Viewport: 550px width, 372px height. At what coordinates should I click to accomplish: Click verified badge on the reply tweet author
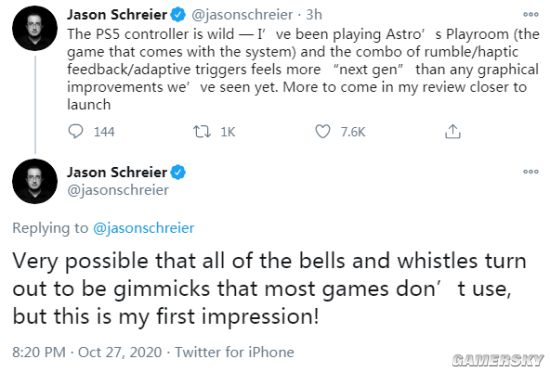point(178,172)
